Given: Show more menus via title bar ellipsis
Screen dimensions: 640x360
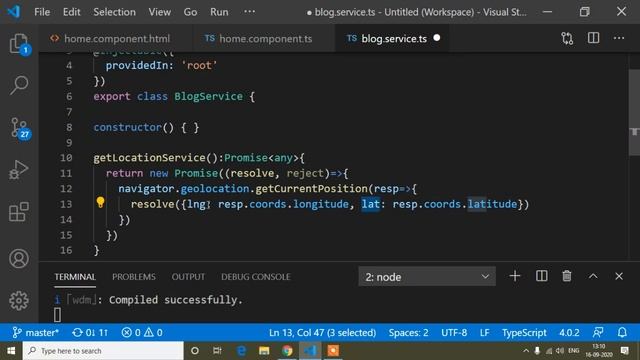Looking at the screenshot, I should click(x=249, y=11).
